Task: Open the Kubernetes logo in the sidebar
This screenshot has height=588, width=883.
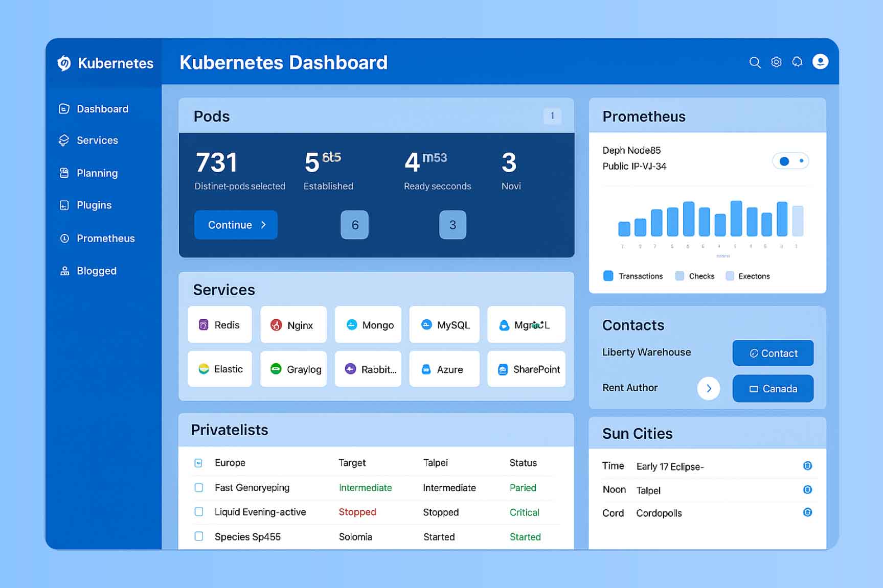Action: [x=63, y=62]
